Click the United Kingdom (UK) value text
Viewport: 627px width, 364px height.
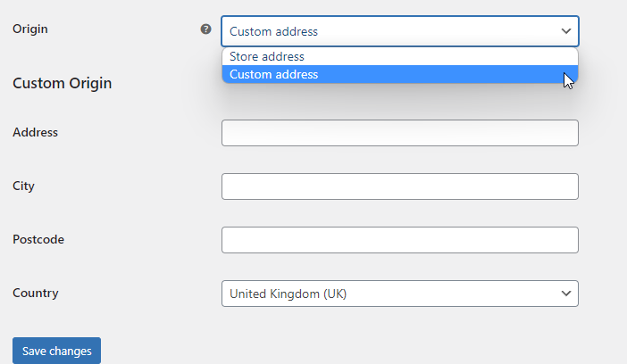click(288, 294)
